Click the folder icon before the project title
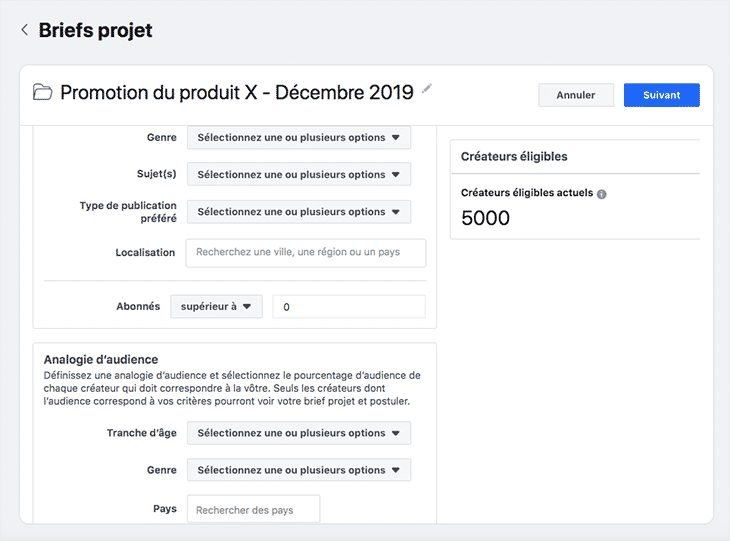This screenshot has width=730, height=541. tap(43, 93)
